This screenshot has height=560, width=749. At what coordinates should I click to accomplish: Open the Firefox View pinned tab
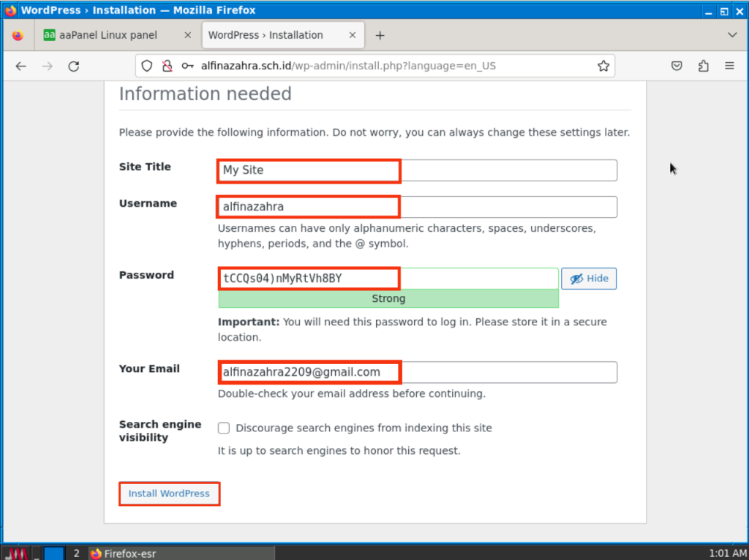[18, 35]
